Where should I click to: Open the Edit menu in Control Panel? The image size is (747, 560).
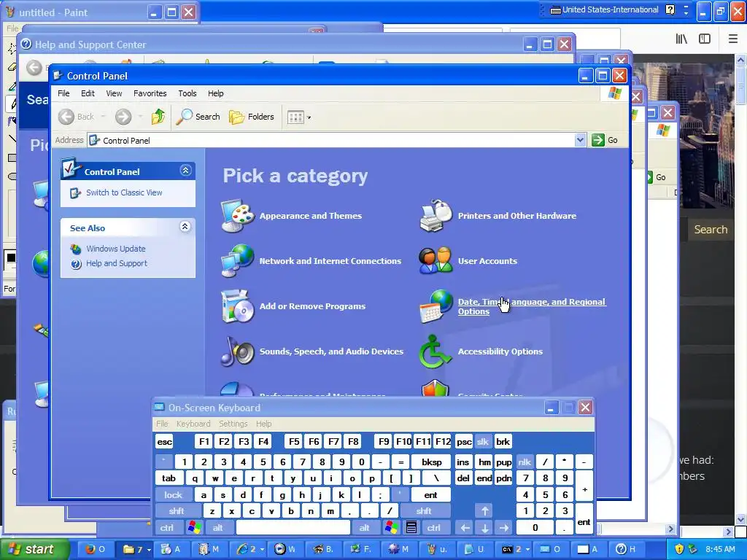click(88, 93)
